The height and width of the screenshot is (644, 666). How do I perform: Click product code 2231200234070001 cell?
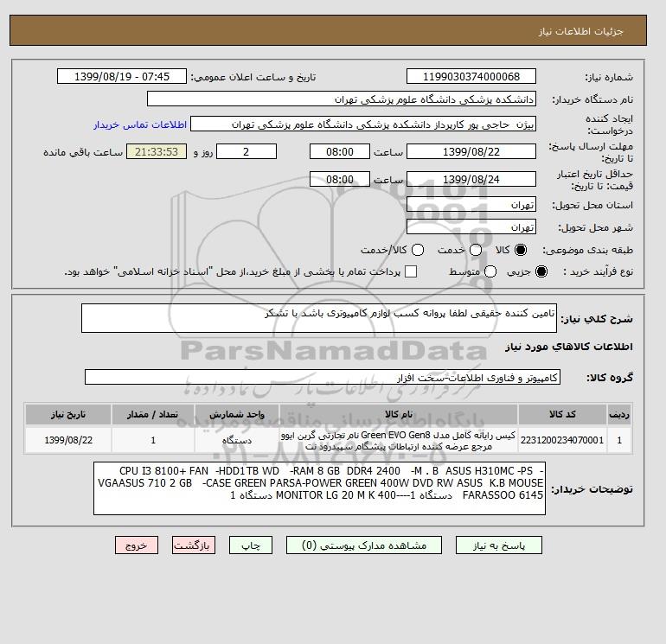[562, 440]
